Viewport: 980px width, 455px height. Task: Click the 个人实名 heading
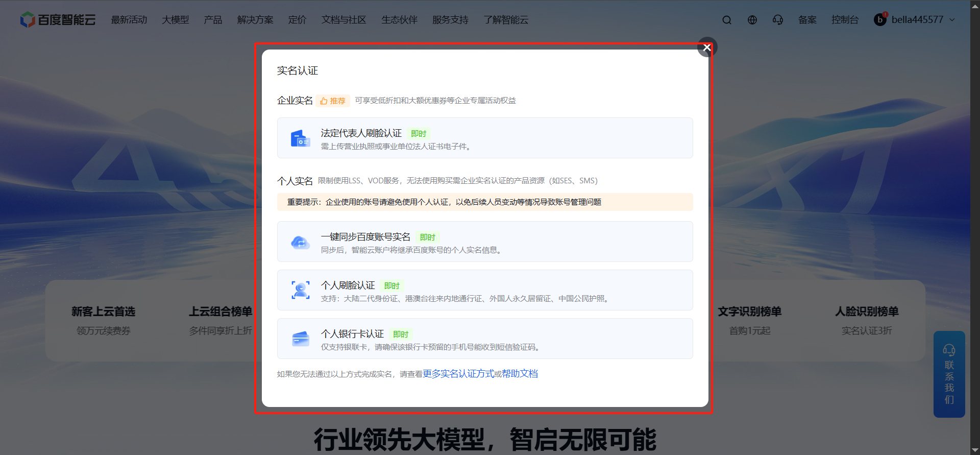[x=295, y=181]
